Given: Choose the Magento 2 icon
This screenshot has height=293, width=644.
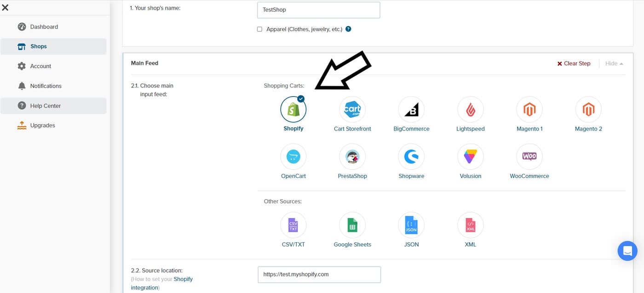Looking at the screenshot, I should [x=588, y=109].
